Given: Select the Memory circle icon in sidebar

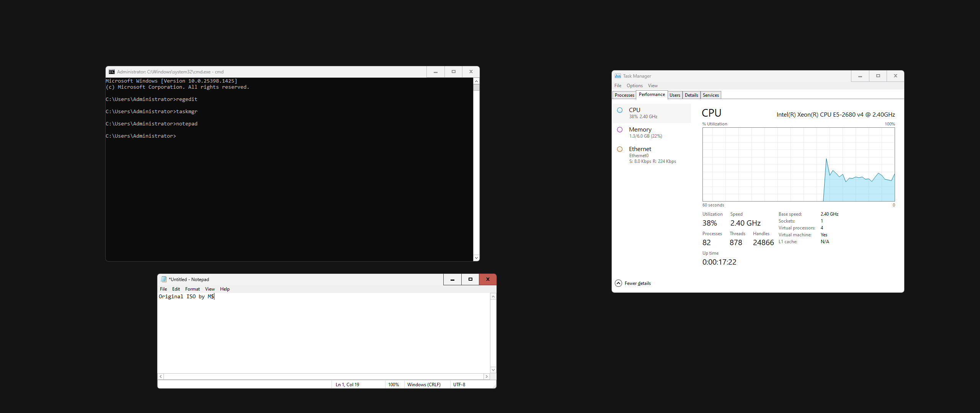Looking at the screenshot, I should pos(620,130).
